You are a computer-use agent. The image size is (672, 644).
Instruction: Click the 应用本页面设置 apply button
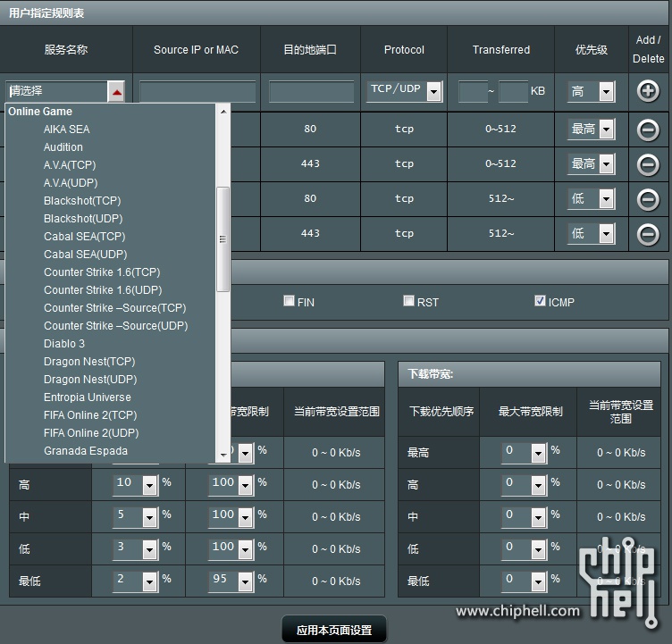pos(334,630)
